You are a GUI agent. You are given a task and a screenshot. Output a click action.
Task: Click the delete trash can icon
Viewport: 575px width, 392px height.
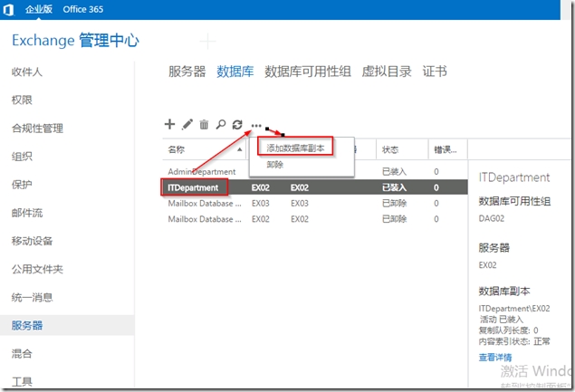click(x=204, y=125)
